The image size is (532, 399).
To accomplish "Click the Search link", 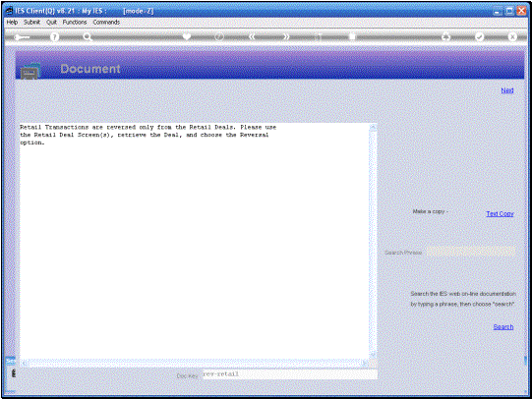I will 503,327.
